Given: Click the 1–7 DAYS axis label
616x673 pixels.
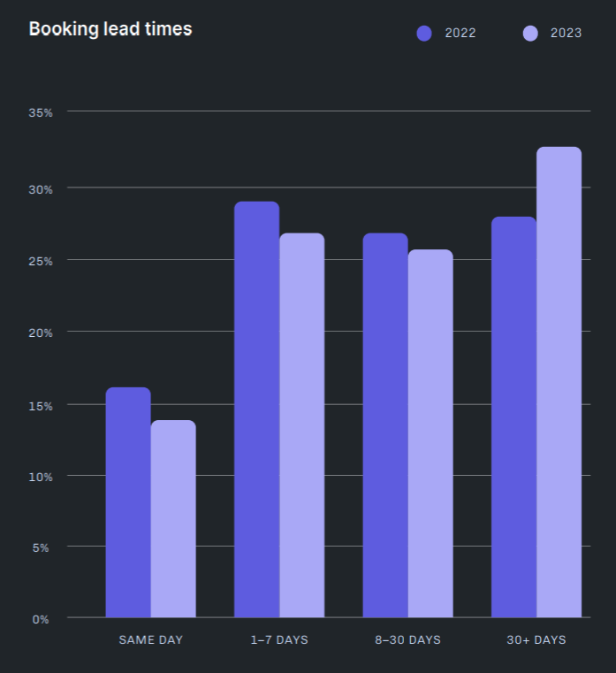Looking at the screenshot, I should pyautogui.click(x=279, y=639).
